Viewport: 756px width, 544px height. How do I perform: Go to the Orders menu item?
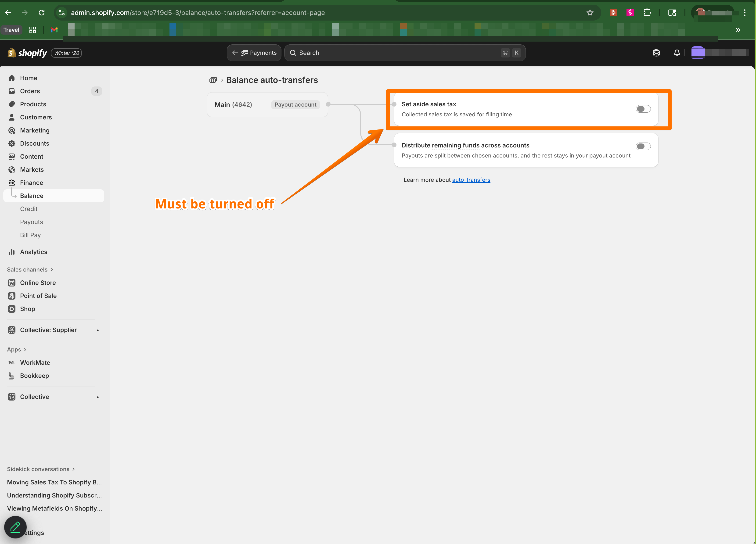coord(30,91)
